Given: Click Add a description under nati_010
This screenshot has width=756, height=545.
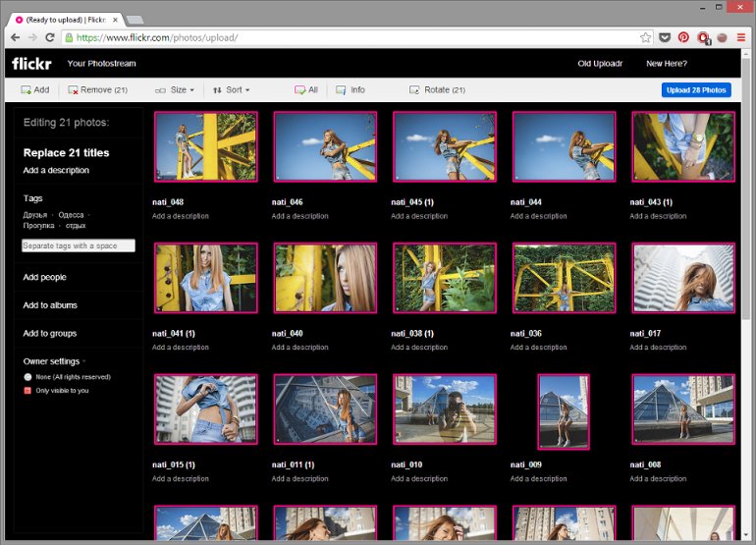Looking at the screenshot, I should point(419,479).
